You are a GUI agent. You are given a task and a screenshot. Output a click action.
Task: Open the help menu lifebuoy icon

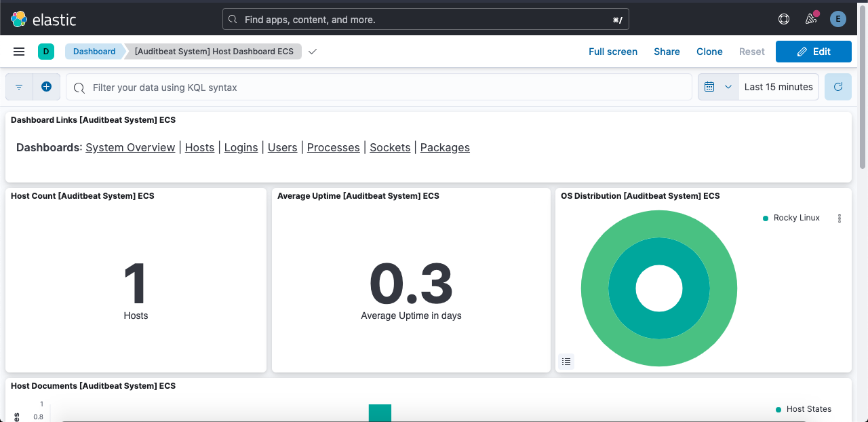(x=784, y=20)
